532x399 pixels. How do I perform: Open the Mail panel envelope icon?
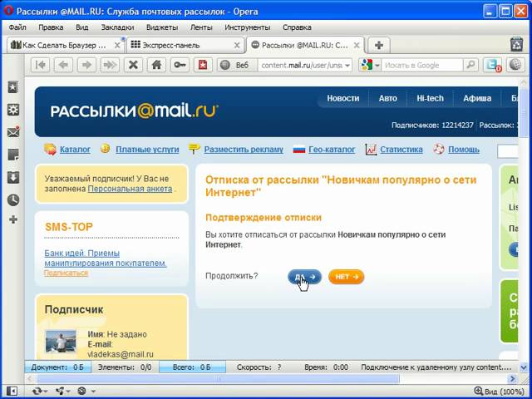12,132
